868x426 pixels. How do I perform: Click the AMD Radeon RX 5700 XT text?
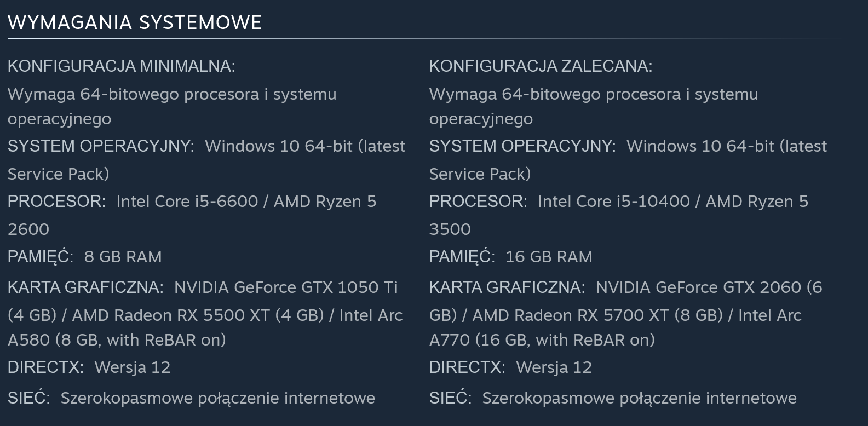point(570,315)
